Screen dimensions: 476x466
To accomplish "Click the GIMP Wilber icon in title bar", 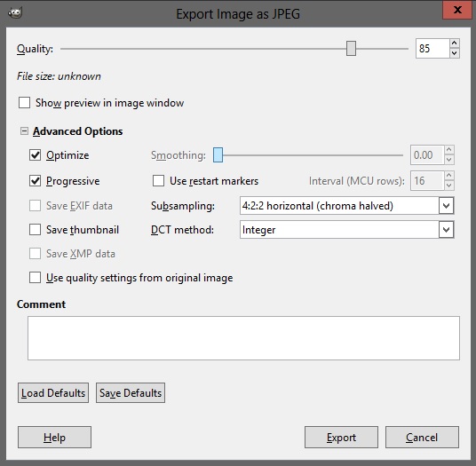I will point(15,12).
